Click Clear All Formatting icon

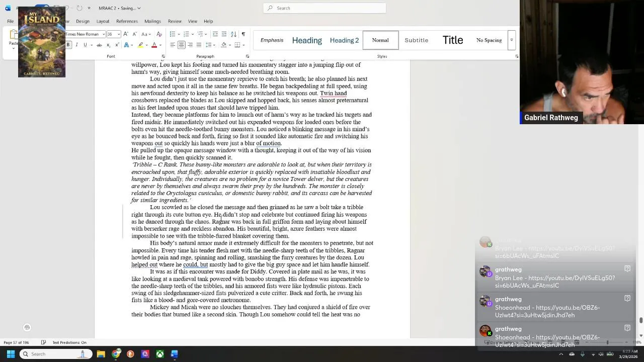[x=159, y=34]
